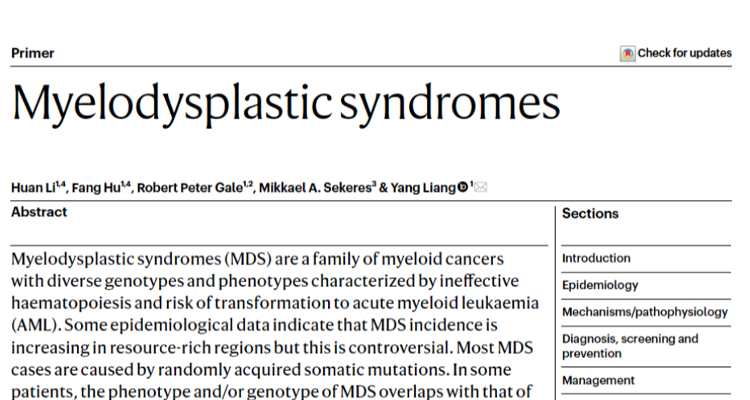Viewport: 750px width, 400px height.
Task: Select the Abstract heading
Action: click(39, 212)
